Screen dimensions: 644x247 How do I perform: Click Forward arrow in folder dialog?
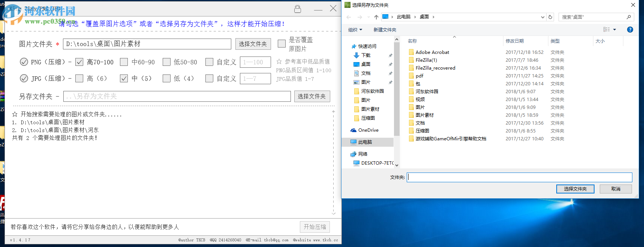point(360,17)
